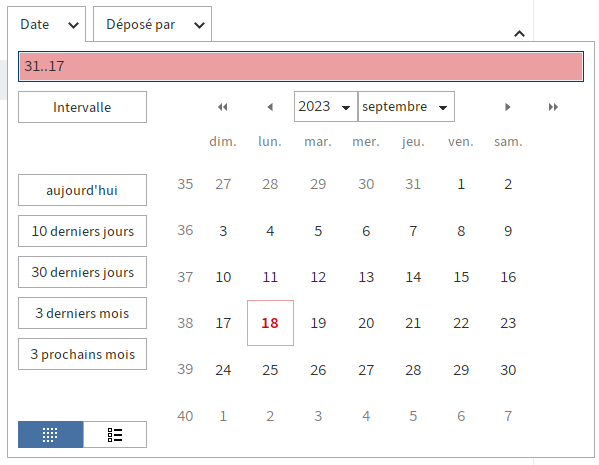Collapse the filter panel with up chevron
Viewport: 599px width, 465px height.
point(519,34)
